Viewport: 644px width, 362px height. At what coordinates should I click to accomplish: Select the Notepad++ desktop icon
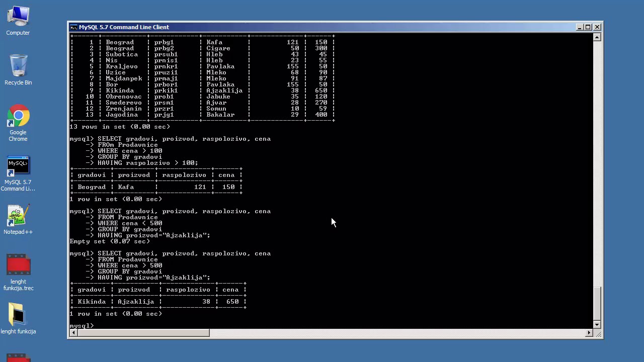(18, 219)
